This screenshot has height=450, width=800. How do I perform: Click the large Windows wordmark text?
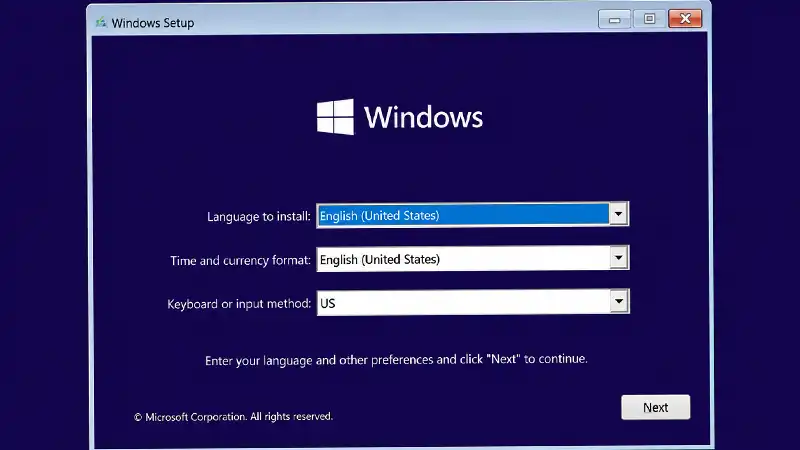click(x=423, y=117)
